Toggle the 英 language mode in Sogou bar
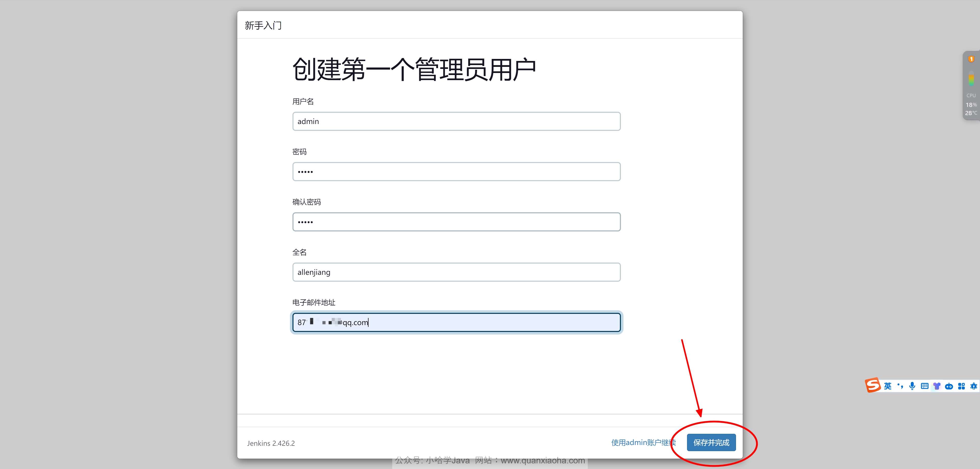The height and width of the screenshot is (469, 980). [888, 386]
